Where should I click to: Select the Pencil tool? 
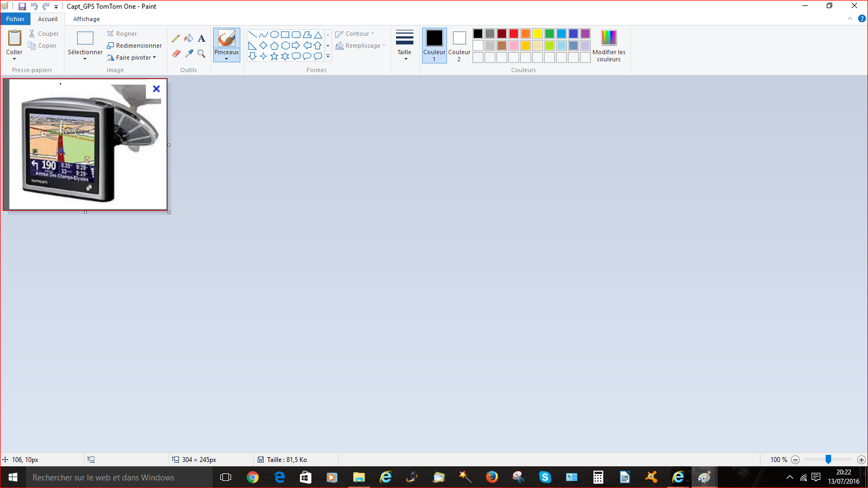coord(176,38)
